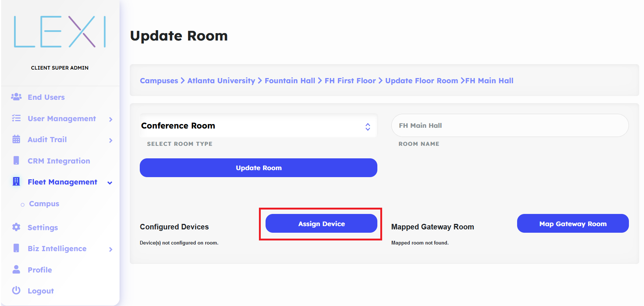Click the Profile person icon
644x306 pixels.
click(16, 270)
